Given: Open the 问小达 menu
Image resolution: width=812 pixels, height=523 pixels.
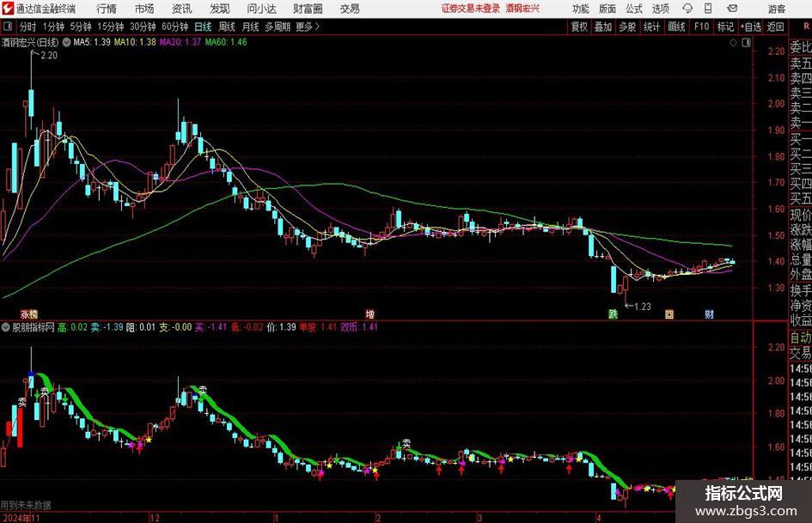Looking at the screenshot, I should [261, 9].
